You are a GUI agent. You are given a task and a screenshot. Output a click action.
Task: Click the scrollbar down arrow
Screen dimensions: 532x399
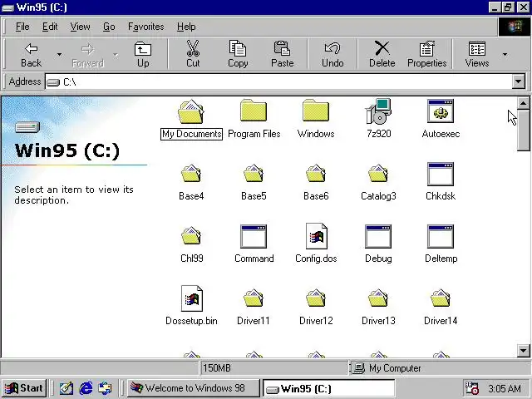(523, 350)
